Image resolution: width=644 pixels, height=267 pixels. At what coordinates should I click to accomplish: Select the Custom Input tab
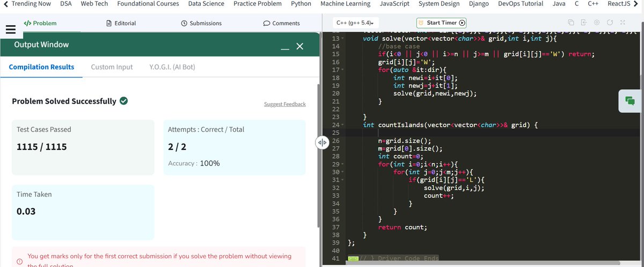[112, 67]
